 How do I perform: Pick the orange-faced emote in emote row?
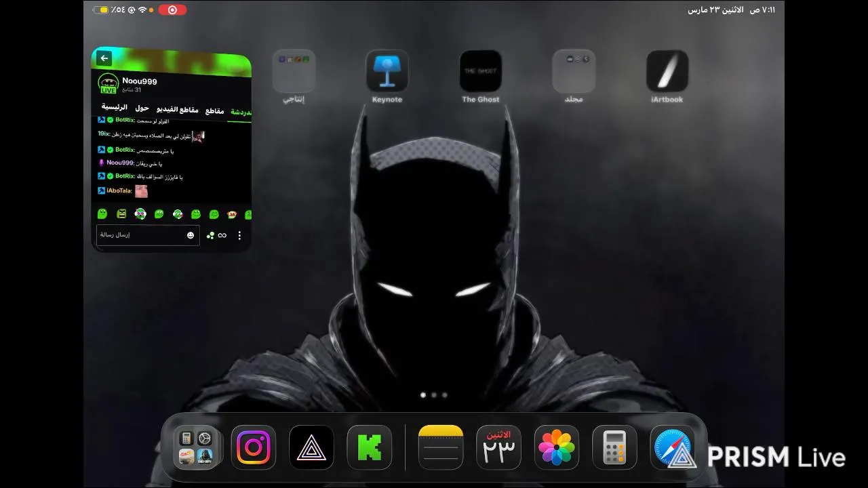(232, 214)
